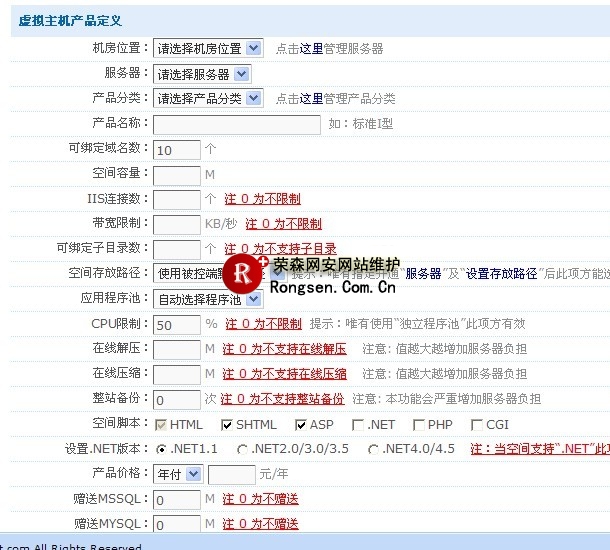Toggle the SHTML script checkbox

click(x=227, y=425)
